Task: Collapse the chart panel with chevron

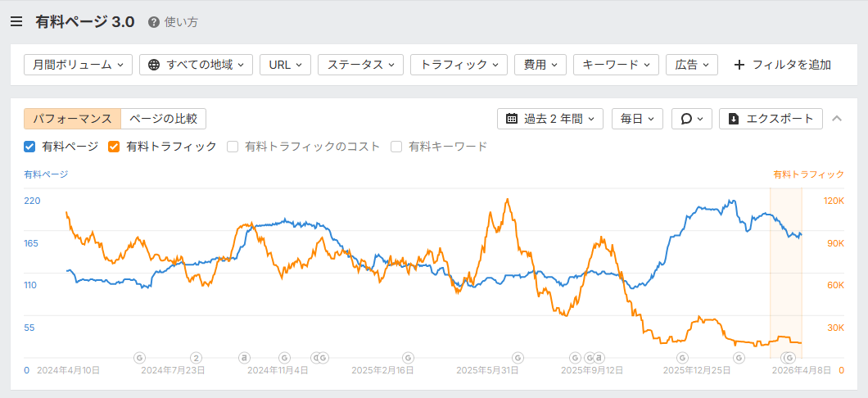Action: (x=837, y=119)
